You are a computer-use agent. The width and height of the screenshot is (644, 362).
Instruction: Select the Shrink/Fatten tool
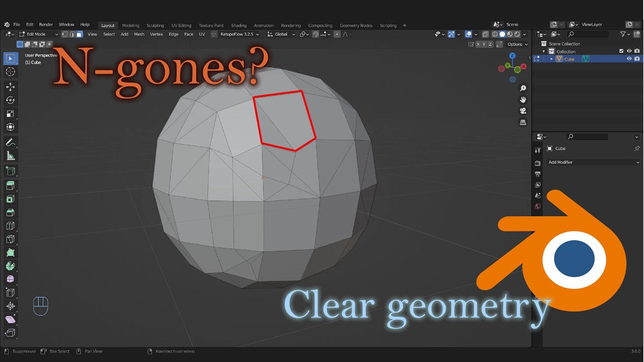click(x=10, y=306)
